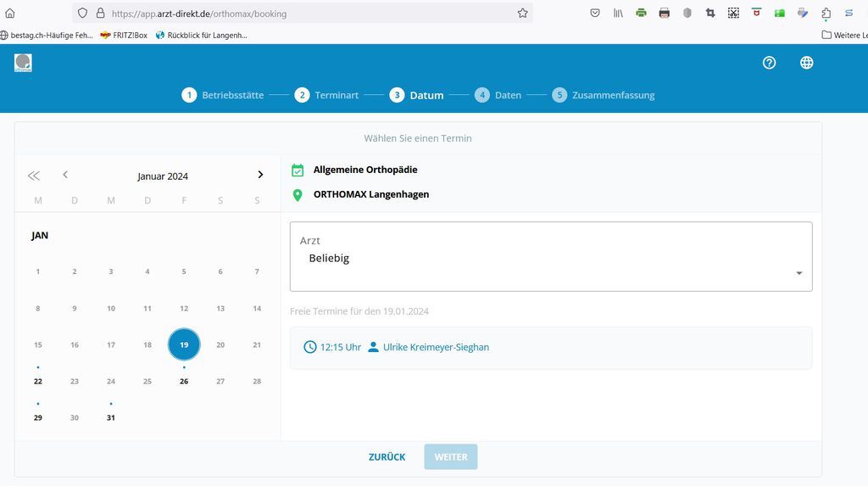Jump back a year with double chevron
This screenshot has width=868, height=486.
click(34, 176)
